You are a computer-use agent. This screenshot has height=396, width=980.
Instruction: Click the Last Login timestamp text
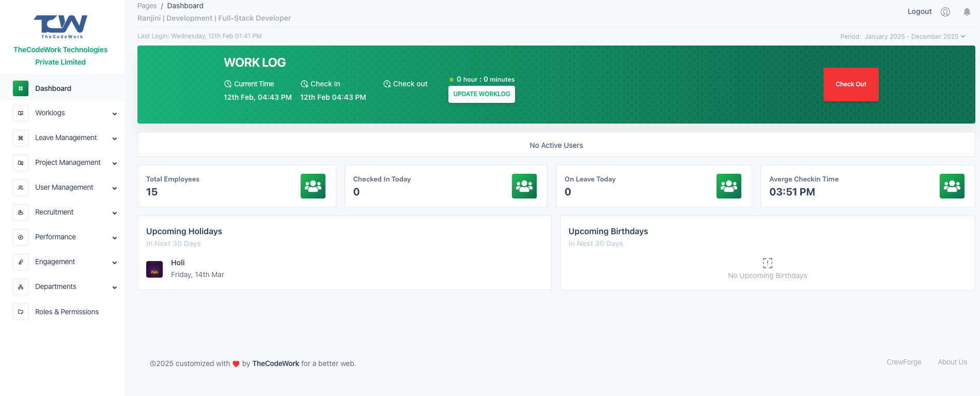point(199,36)
